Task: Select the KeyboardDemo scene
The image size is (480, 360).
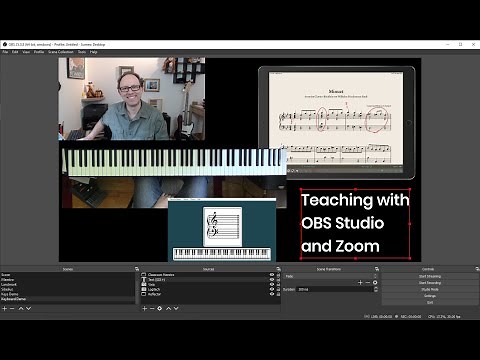Action: tap(68, 299)
